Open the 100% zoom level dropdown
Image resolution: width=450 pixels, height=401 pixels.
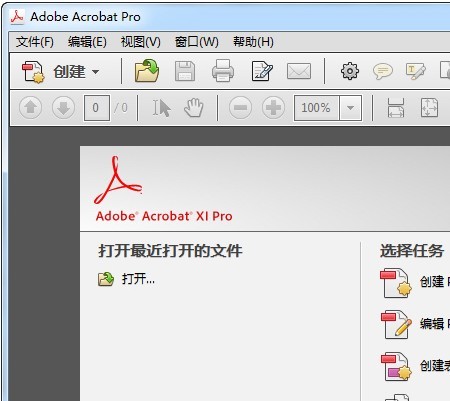[x=351, y=108]
